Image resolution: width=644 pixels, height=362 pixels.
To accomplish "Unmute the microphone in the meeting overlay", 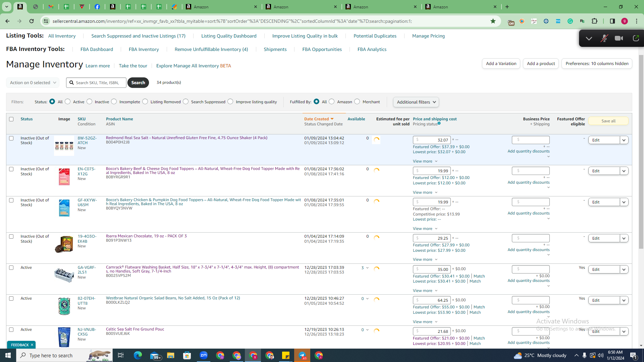I will click(x=604, y=38).
